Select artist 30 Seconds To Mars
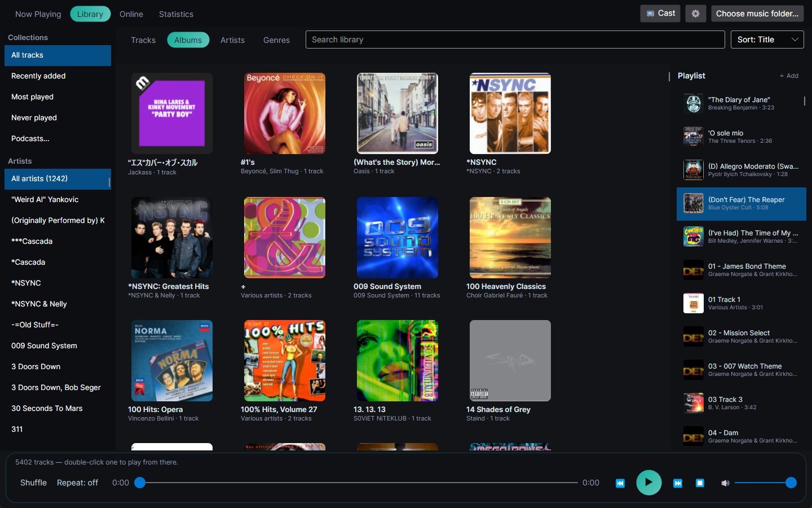812x508 pixels. coord(58,409)
